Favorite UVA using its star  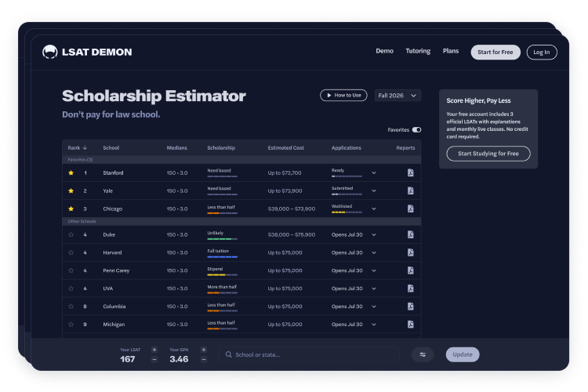(x=71, y=289)
